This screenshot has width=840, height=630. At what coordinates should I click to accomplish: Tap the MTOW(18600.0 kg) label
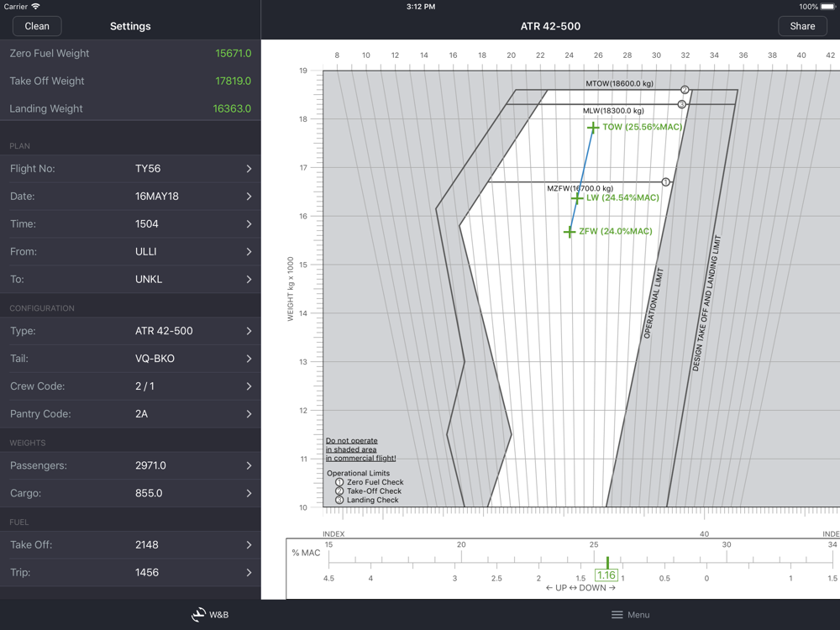(619, 83)
